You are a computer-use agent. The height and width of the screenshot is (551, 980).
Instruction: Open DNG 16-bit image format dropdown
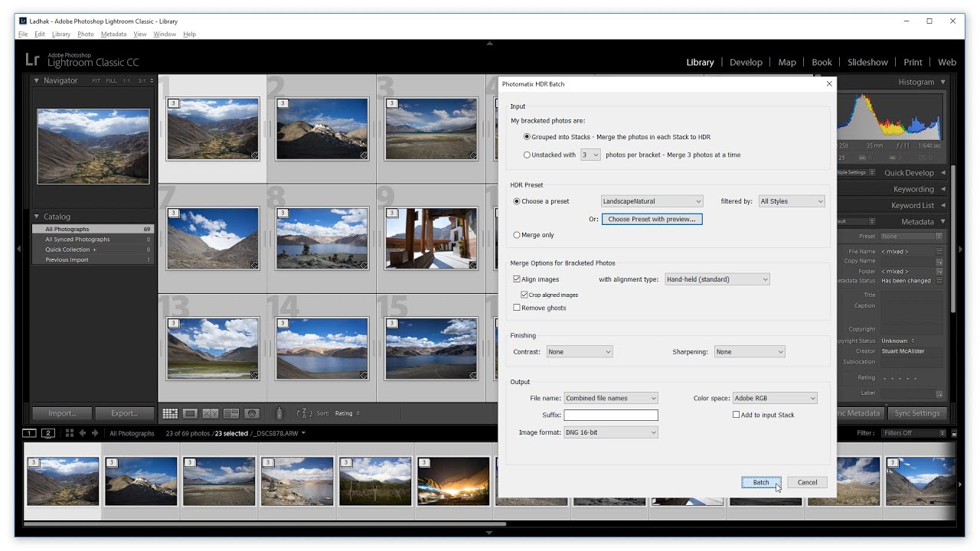[x=611, y=432]
